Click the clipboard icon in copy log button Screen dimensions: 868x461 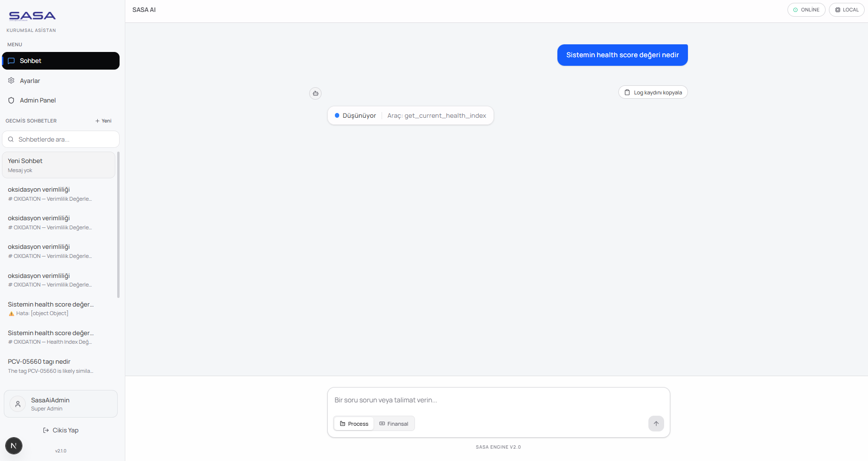pos(627,92)
